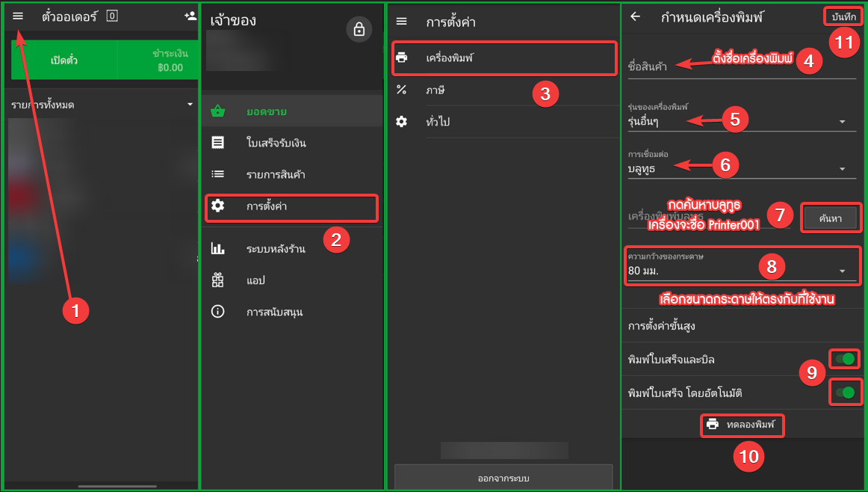Select ยอดขาย basket icon
This screenshot has height=492, width=868.
[x=218, y=111]
